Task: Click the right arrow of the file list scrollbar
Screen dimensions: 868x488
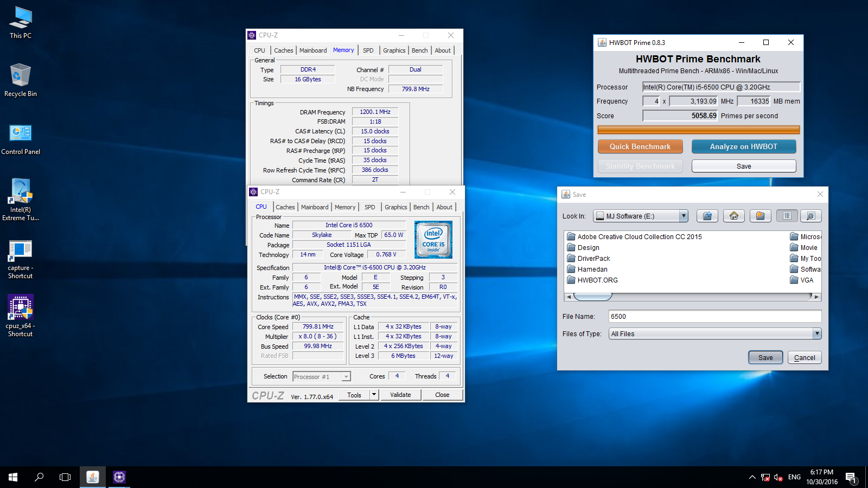Action: [x=817, y=297]
